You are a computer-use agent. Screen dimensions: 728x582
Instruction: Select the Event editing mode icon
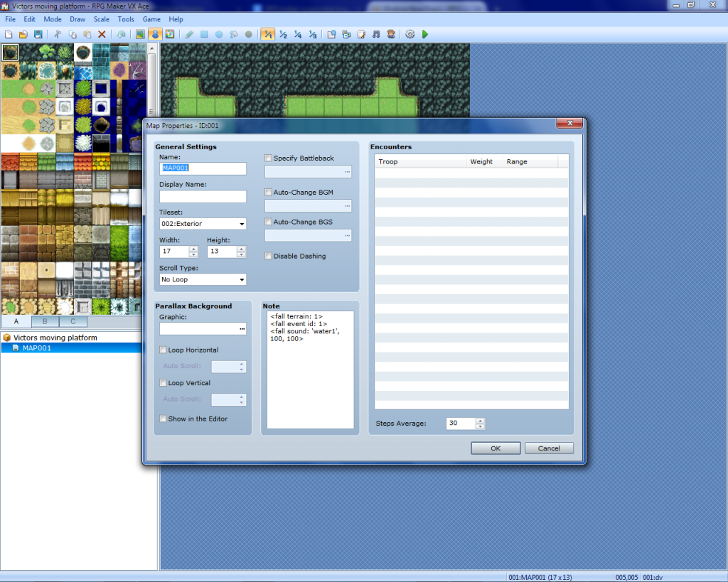[x=155, y=34]
